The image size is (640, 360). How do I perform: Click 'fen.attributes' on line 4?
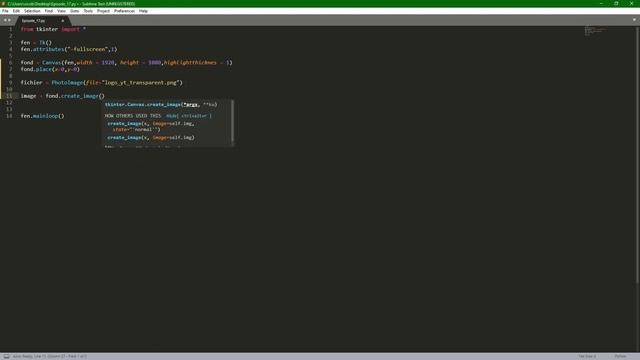coord(42,49)
